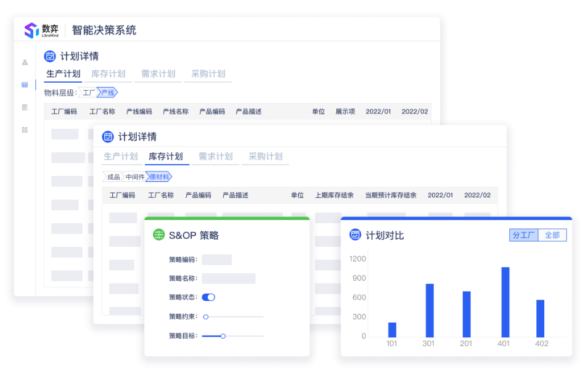Select 分工厂 view in 计划对比
The height and width of the screenshot is (383, 588).
[x=523, y=235]
